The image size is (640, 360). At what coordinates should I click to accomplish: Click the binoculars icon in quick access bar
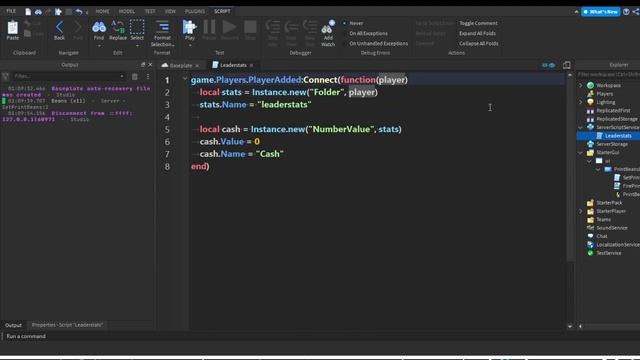click(x=38, y=12)
